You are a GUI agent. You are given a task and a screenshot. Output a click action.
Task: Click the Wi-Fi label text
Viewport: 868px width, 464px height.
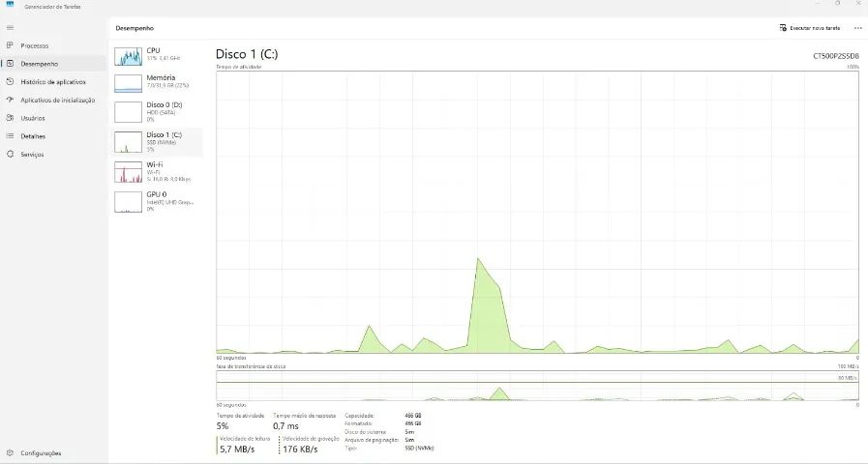[155, 164]
